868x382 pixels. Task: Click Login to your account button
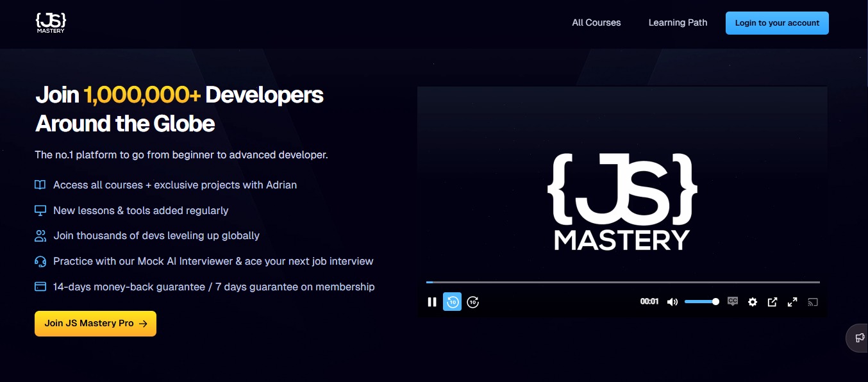click(777, 23)
